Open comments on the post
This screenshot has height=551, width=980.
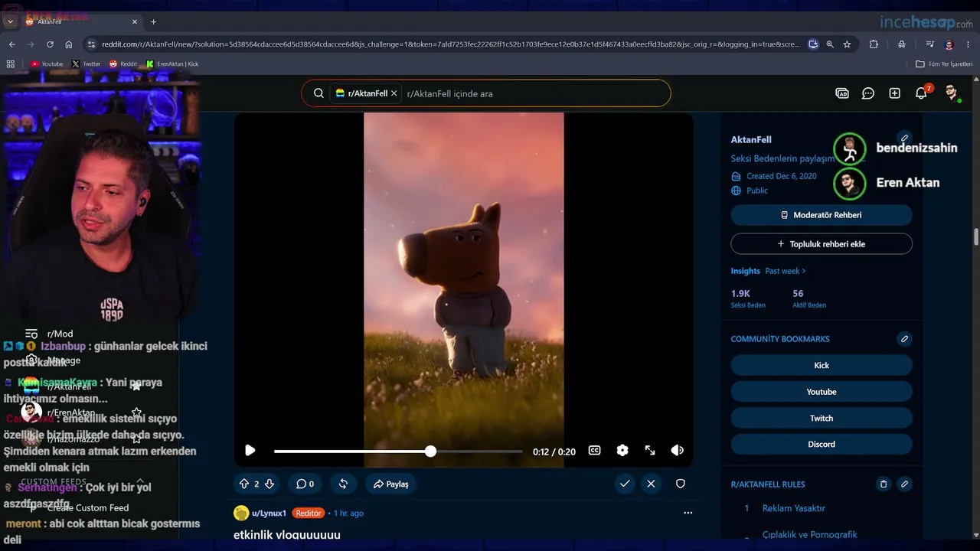coord(305,484)
